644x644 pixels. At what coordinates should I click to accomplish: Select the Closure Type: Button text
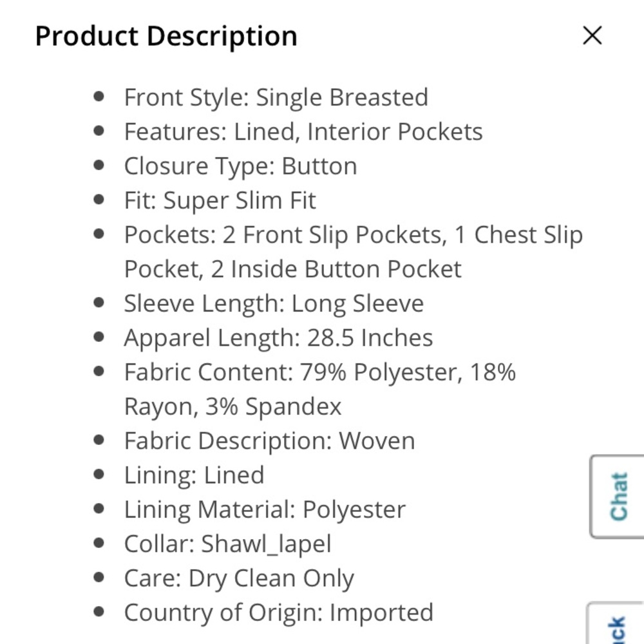pyautogui.click(x=240, y=166)
